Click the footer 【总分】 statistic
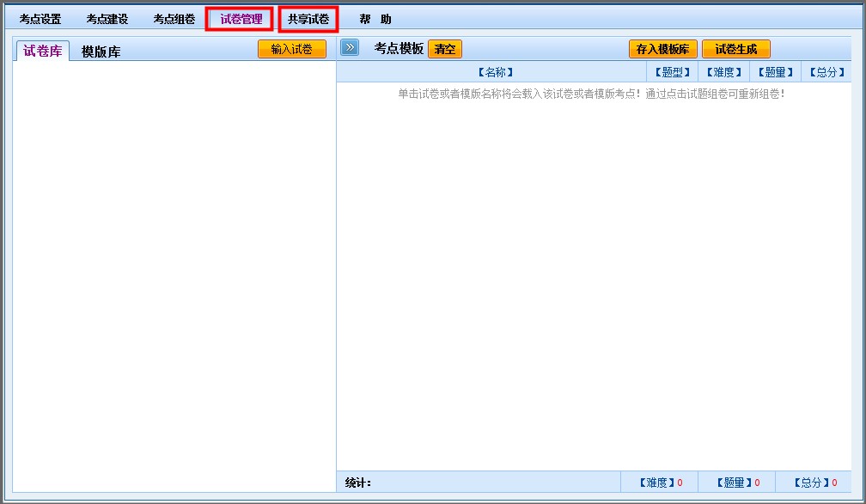The image size is (866, 504). (x=815, y=483)
